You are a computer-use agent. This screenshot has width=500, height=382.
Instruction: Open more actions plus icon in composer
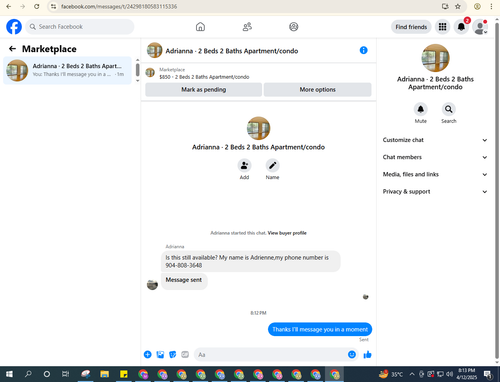[148, 355]
